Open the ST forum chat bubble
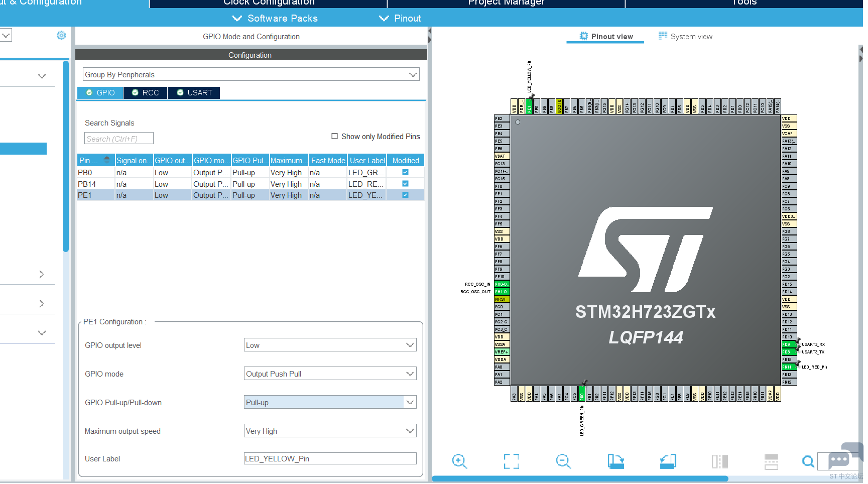868x484 pixels. 839,459
